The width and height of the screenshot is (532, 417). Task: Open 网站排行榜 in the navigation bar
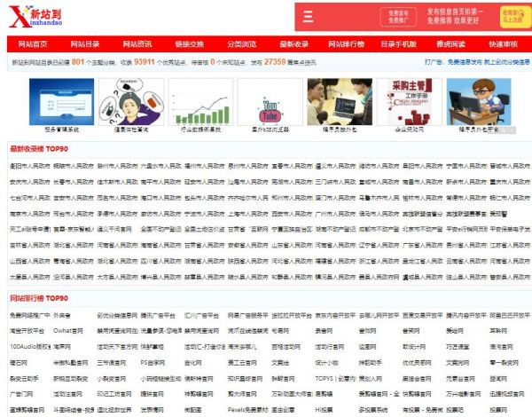pos(346,44)
